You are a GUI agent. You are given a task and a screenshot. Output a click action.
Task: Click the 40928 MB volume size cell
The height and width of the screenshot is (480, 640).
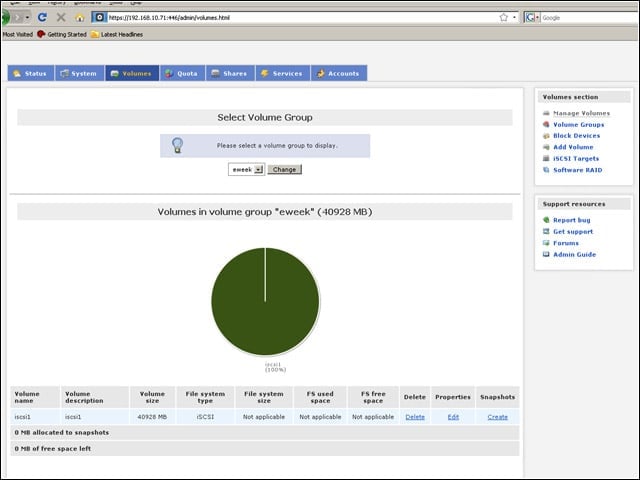[152, 417]
